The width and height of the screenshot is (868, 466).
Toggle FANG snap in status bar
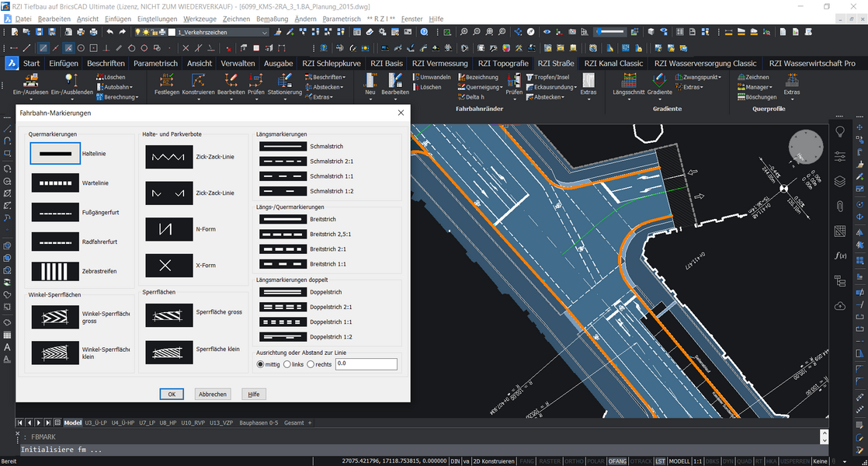click(x=527, y=461)
